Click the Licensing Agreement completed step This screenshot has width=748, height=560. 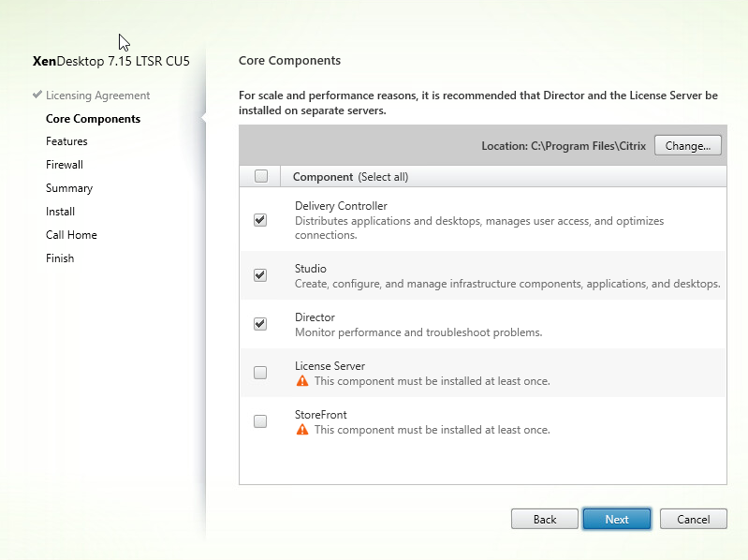tap(97, 96)
